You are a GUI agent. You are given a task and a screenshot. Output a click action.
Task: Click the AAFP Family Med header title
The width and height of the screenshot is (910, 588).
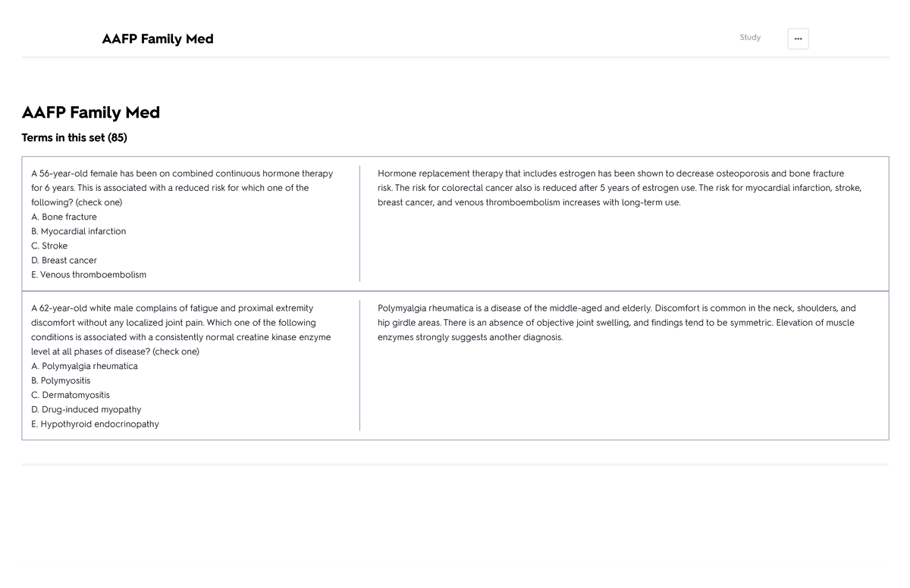pos(157,39)
